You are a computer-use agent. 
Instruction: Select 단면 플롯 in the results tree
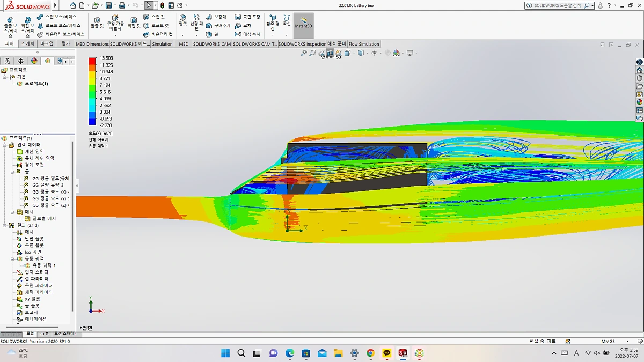click(34, 239)
